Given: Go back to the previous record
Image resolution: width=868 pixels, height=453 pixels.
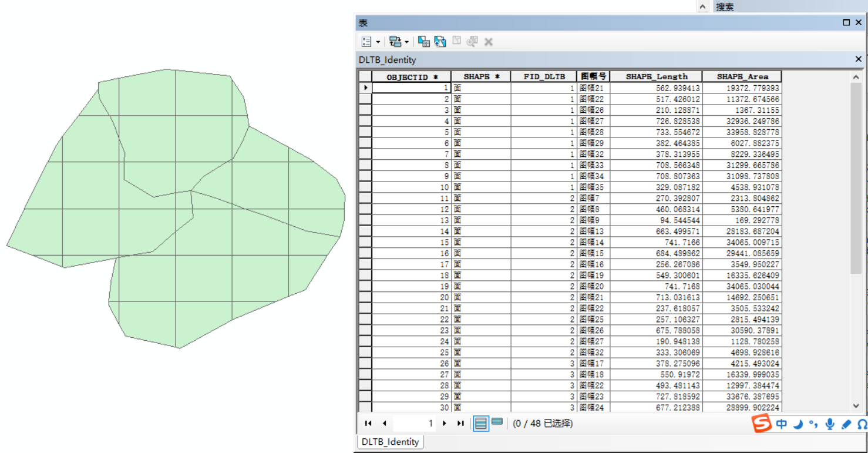Looking at the screenshot, I should click(383, 423).
